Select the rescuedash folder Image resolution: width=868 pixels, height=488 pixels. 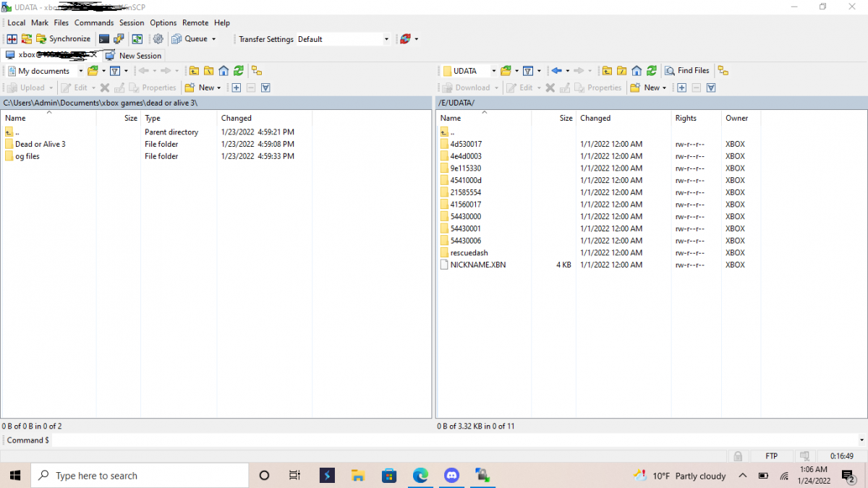(469, 252)
